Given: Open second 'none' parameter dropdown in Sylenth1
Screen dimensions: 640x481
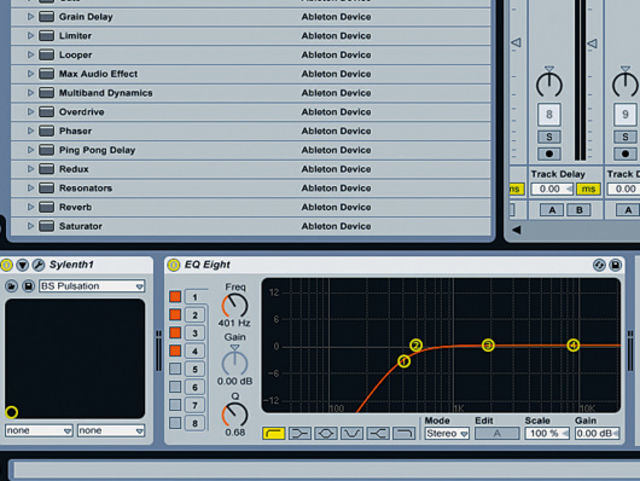Looking at the screenshot, I should (111, 430).
